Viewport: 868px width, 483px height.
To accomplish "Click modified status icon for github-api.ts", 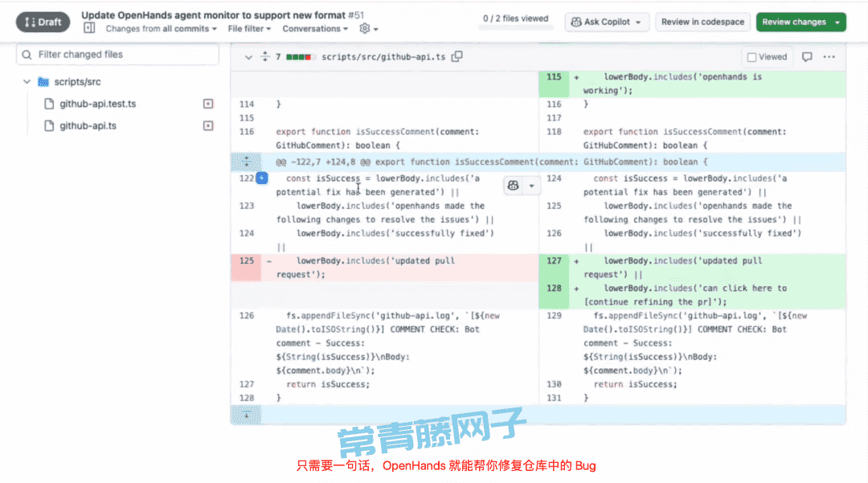I will point(208,126).
